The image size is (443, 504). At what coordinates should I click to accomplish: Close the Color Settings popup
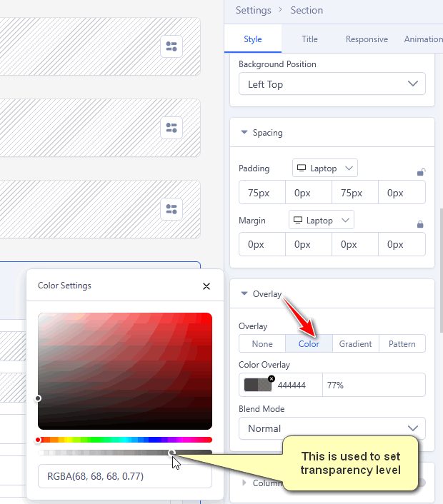(x=206, y=286)
